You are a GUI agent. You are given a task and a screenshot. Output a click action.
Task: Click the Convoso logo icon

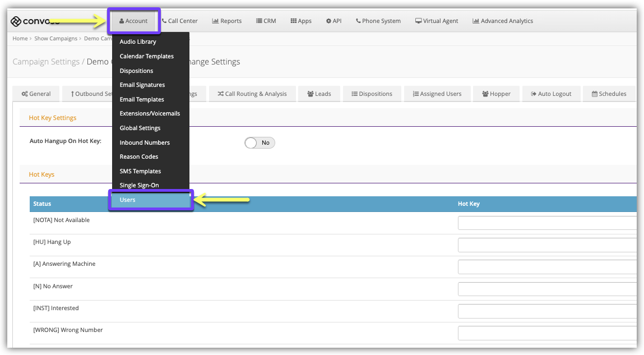(16, 21)
